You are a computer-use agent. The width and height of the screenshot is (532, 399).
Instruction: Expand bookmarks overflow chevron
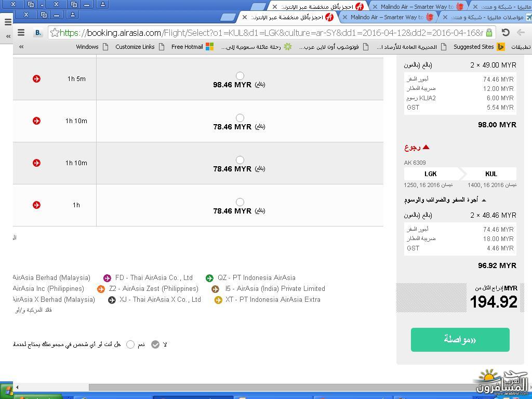tap(21, 47)
